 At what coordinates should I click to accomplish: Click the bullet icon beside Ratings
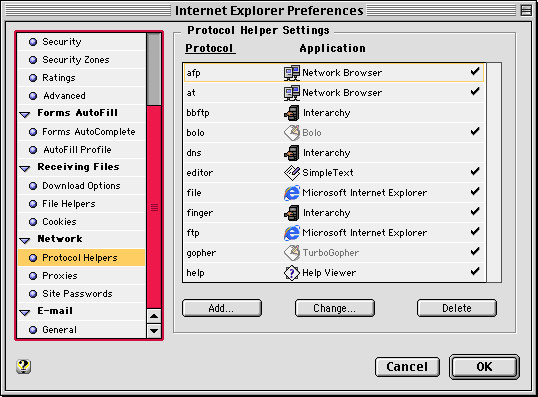coord(33,78)
